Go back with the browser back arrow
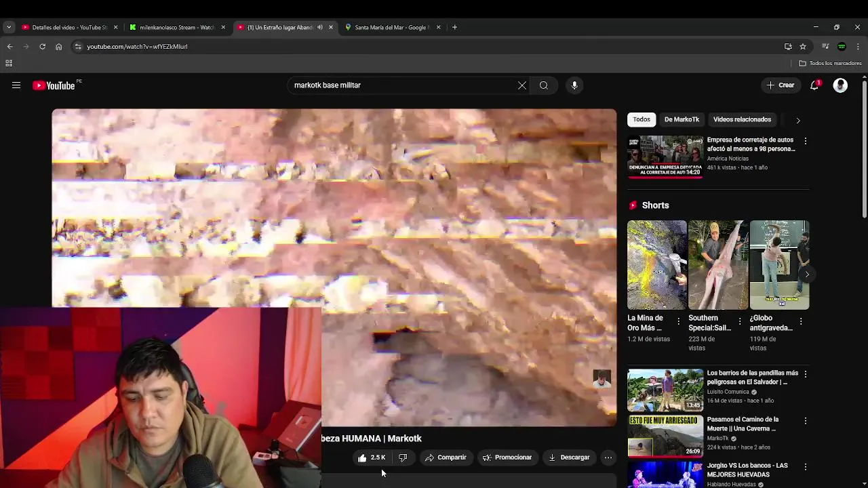868x488 pixels. click(x=9, y=47)
